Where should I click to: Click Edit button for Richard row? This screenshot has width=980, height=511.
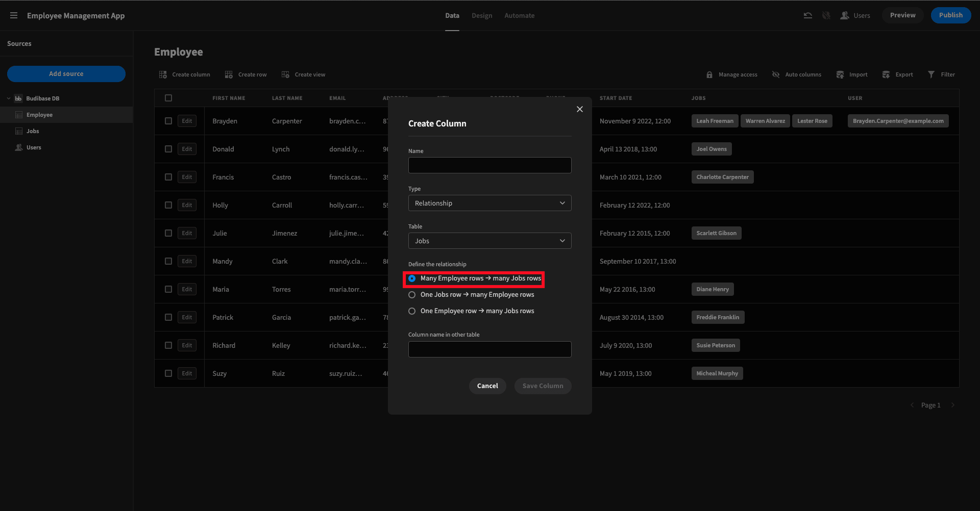coord(187,345)
